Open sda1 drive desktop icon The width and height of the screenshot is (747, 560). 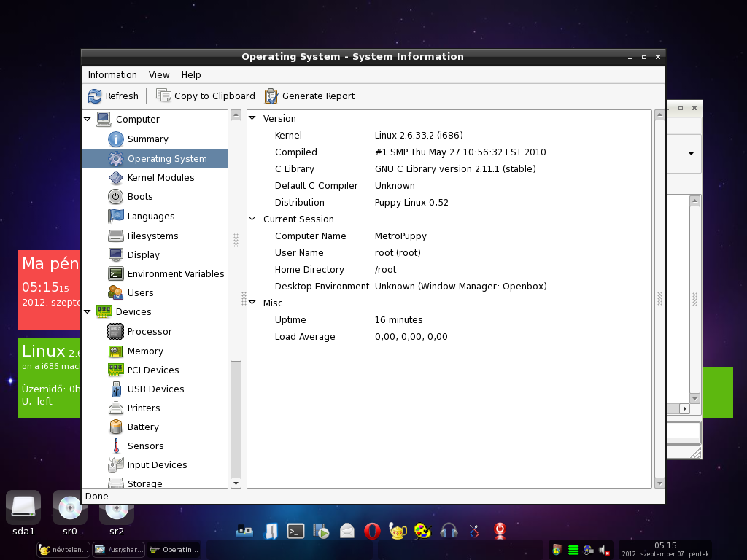23,513
